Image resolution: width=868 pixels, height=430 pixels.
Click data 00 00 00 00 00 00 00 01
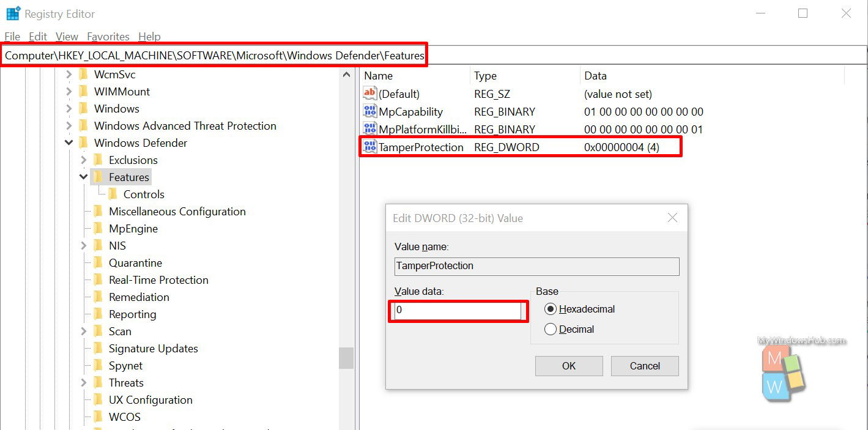click(644, 130)
